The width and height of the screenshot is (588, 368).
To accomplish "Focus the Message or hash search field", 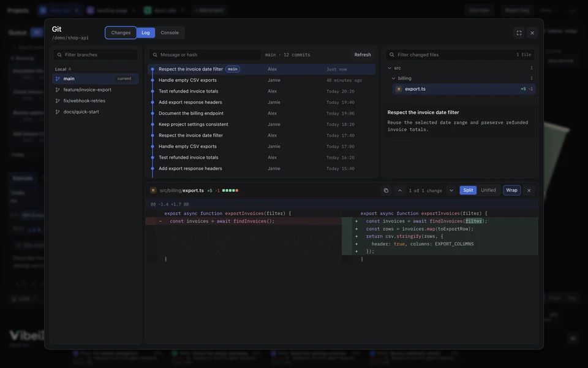I will coord(205,55).
